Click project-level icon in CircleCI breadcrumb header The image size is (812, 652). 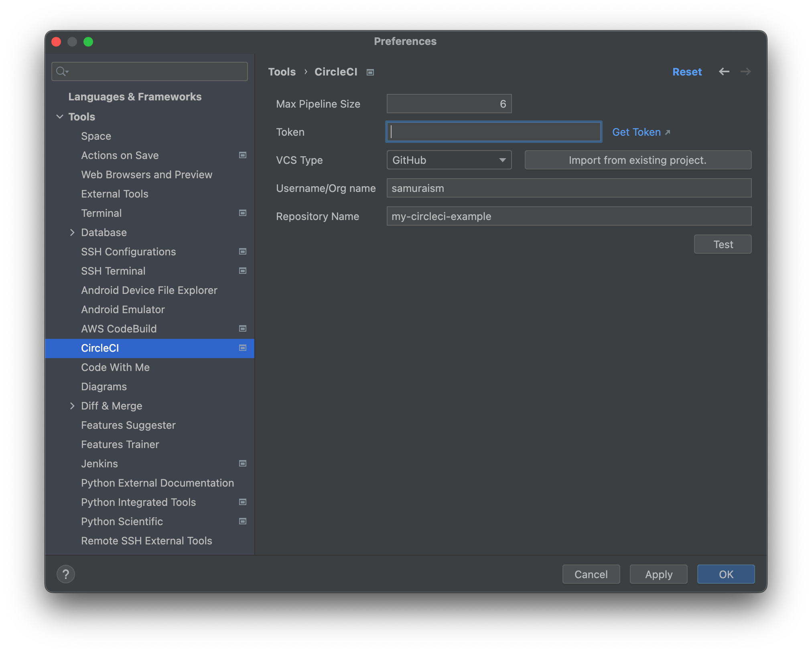coord(370,72)
